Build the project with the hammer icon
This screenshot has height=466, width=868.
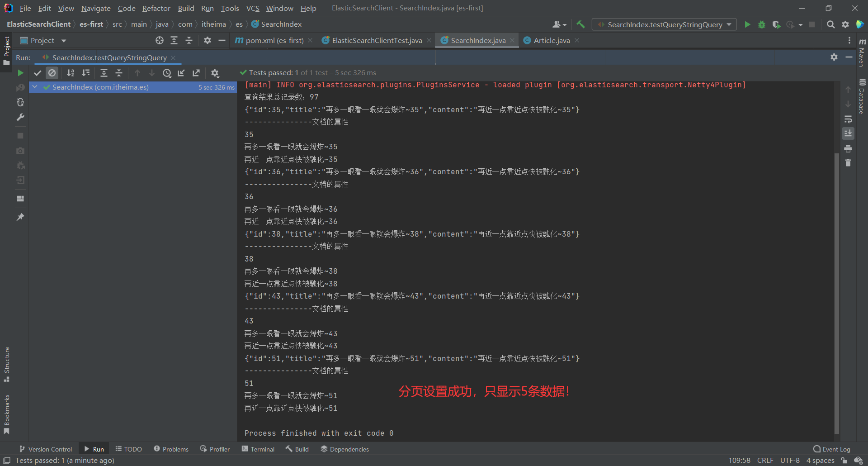581,24
